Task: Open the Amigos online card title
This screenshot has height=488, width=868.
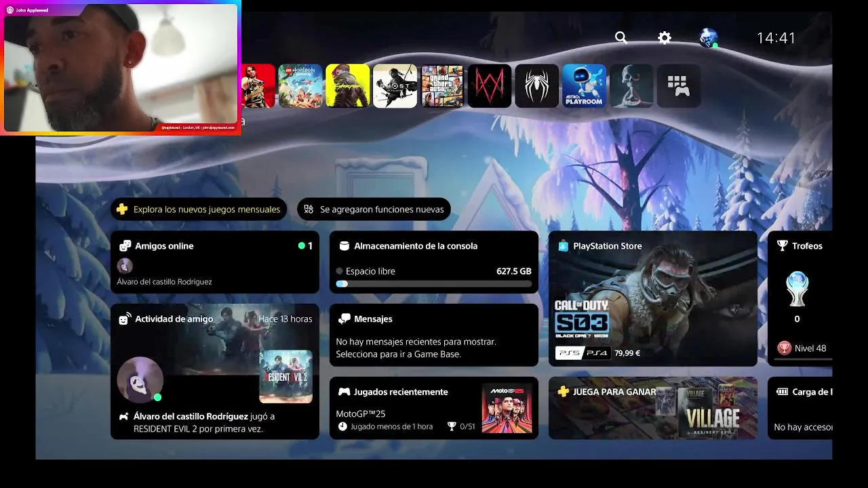Action: click(164, 246)
